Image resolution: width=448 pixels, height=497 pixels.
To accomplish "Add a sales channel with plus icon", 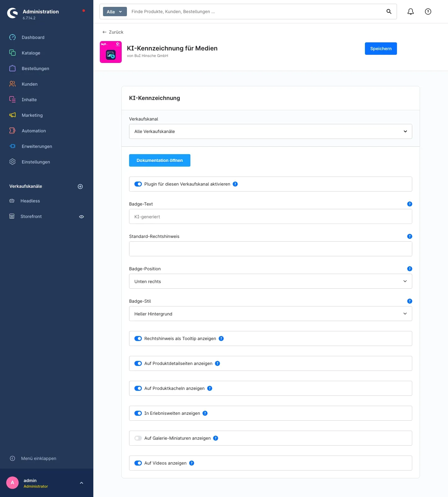I will [x=80, y=187].
